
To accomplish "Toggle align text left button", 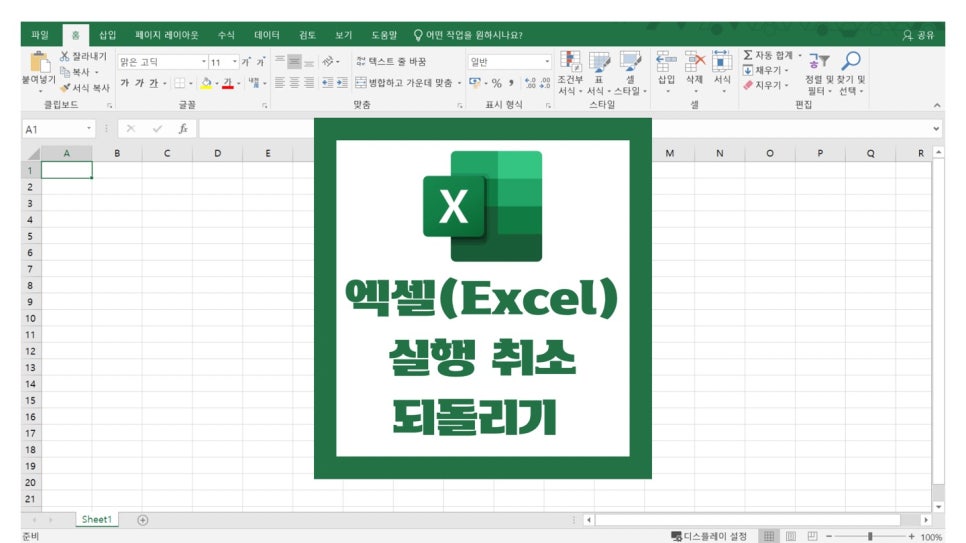I will [x=280, y=83].
